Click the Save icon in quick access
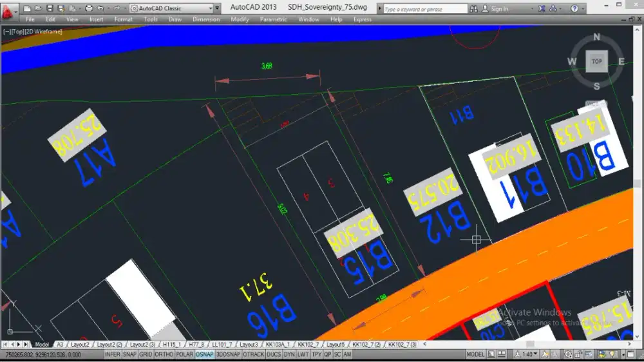Image resolution: width=644 pixels, height=362 pixels. click(50, 8)
